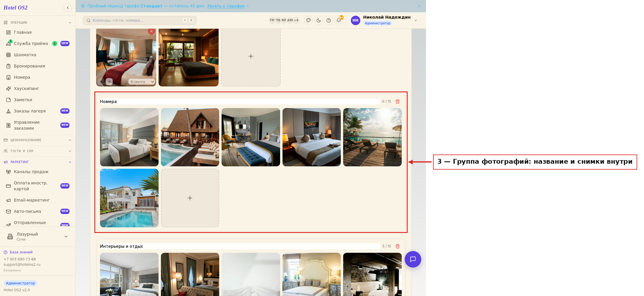This screenshot has width=644, height=296.
Task: Open the color theme palette icon
Action: point(309,20)
